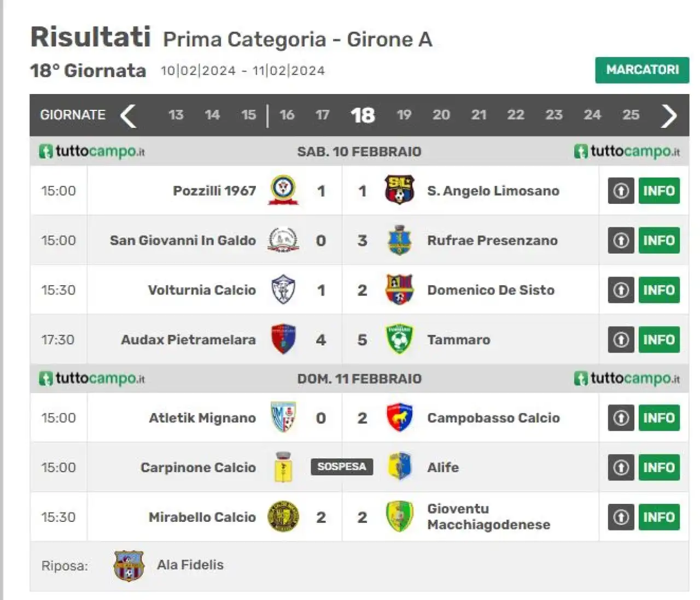
Task: Advance giornate list with right chevron
Action: click(669, 115)
